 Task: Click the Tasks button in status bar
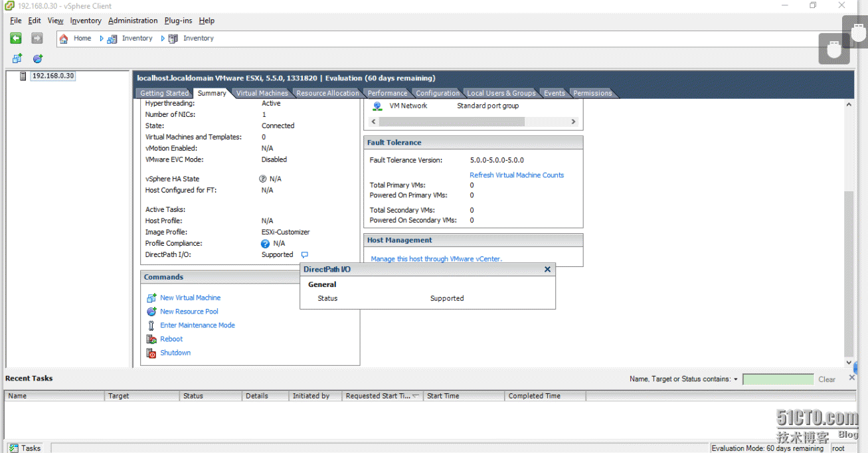25,448
